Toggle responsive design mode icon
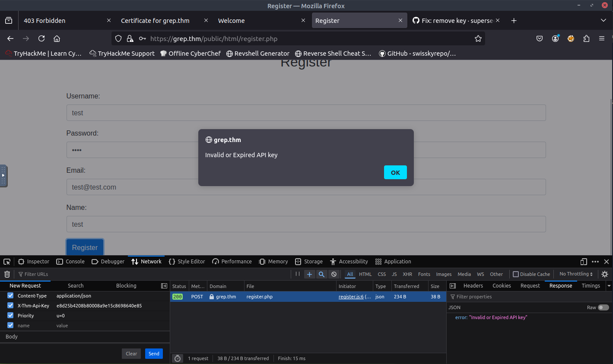 pos(584,262)
